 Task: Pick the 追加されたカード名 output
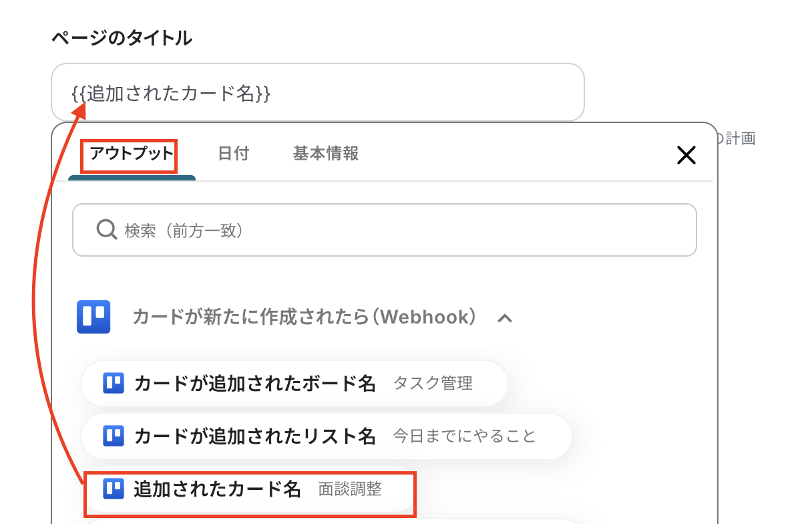[218, 489]
